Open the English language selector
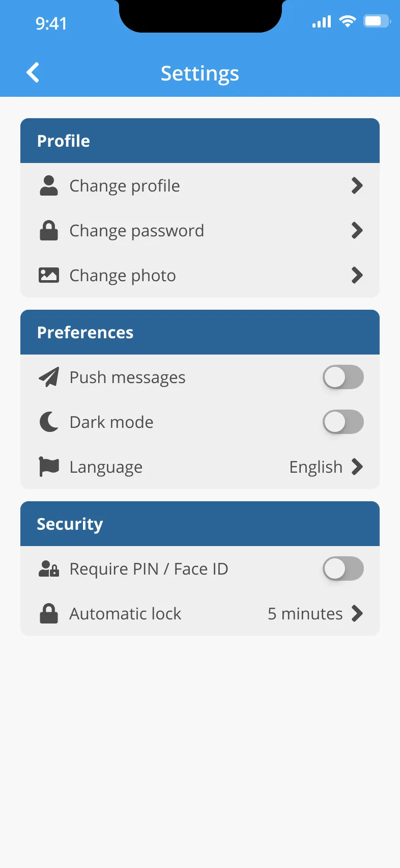The height and width of the screenshot is (868, 400). [326, 467]
